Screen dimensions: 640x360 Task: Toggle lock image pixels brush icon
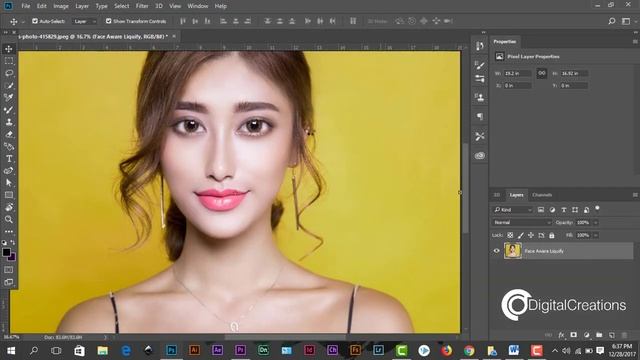520,235
